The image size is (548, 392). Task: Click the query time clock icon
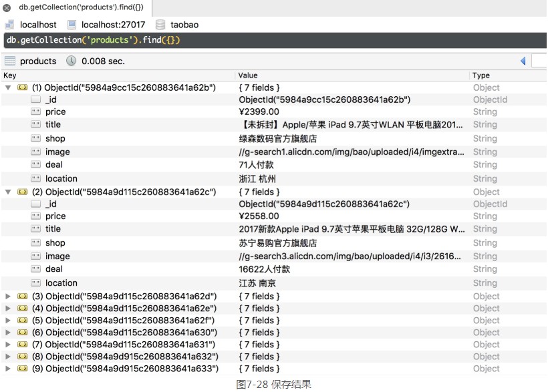coord(72,61)
